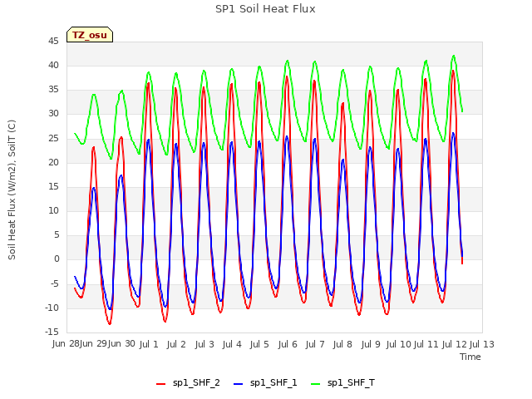Click the blue curve peak on Jul 12

453,133
